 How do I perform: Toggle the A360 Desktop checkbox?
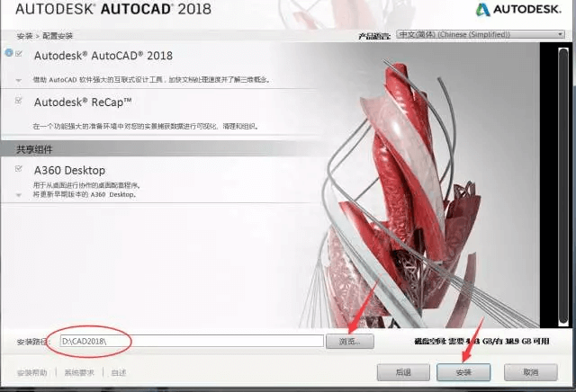tap(18, 168)
